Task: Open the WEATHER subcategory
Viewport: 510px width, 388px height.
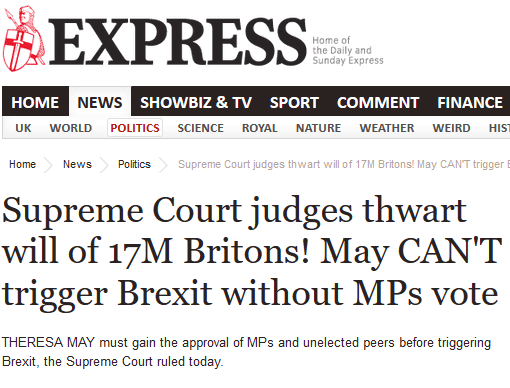Action: point(387,128)
